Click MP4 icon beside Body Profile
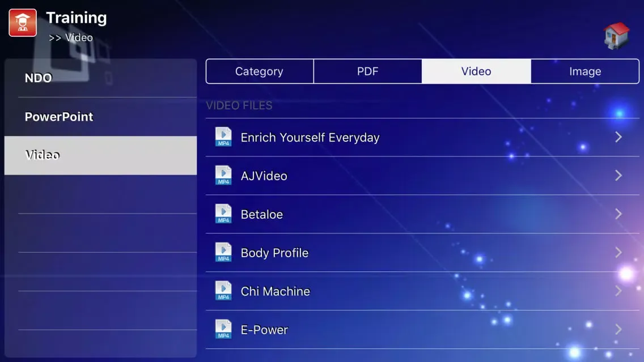Image resolution: width=644 pixels, height=362 pixels. [223, 253]
